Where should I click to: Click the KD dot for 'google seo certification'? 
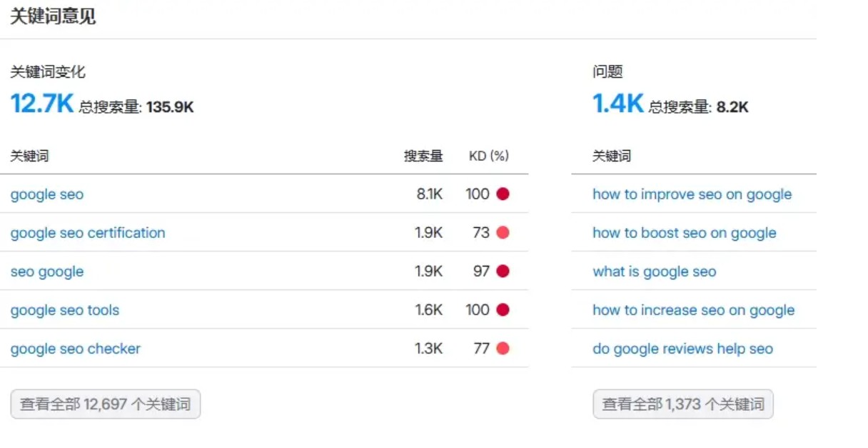coord(503,232)
